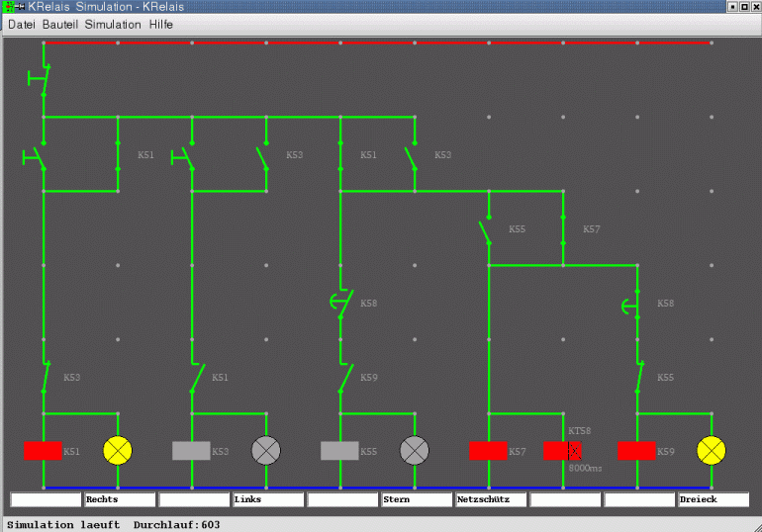Click the Rechts label field

point(120,500)
